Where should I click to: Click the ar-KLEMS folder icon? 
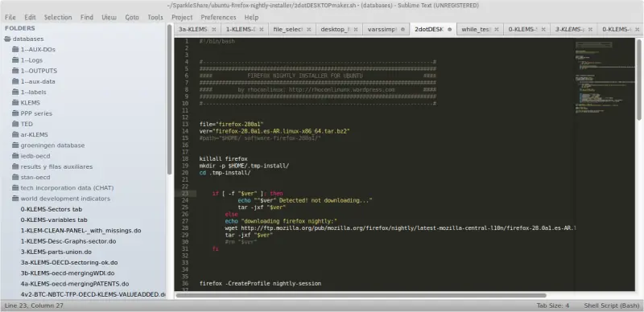click(x=15, y=134)
